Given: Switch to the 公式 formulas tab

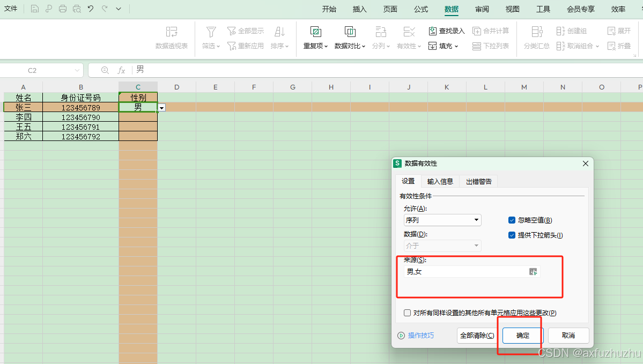Looking at the screenshot, I should click(x=421, y=9).
